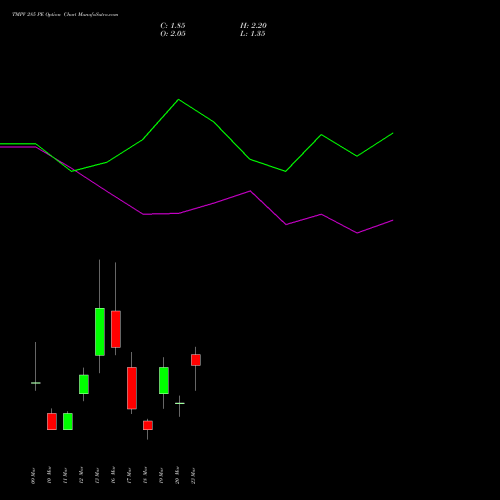Select the "12 Mar" date label
This screenshot has height=500, width=500.
(81, 476)
